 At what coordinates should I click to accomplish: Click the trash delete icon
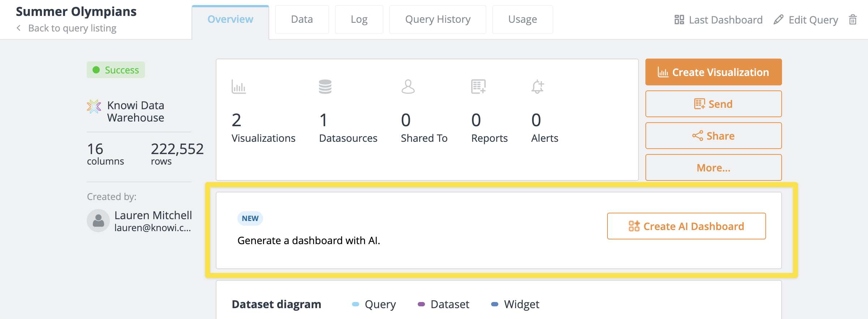pyautogui.click(x=852, y=20)
